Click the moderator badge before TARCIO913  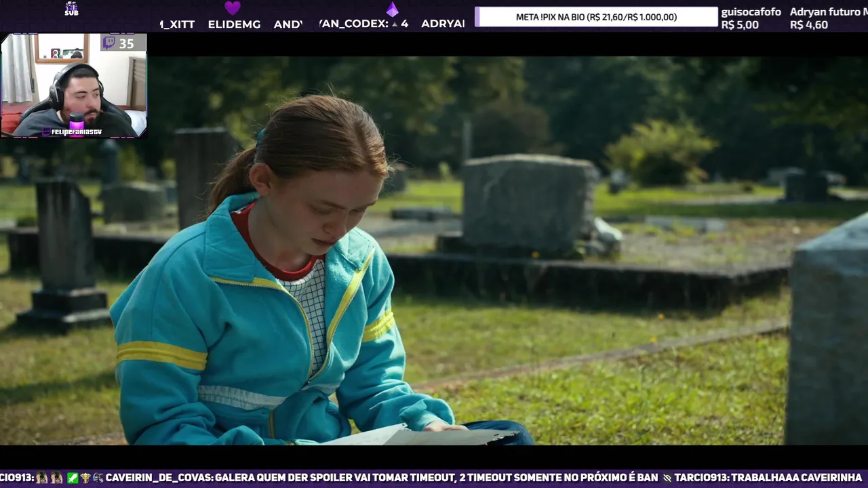(x=667, y=478)
